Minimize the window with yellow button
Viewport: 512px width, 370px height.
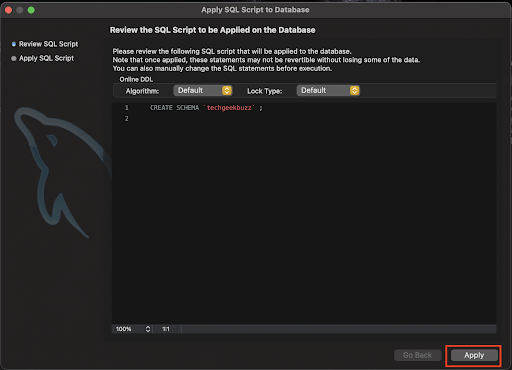20,10
